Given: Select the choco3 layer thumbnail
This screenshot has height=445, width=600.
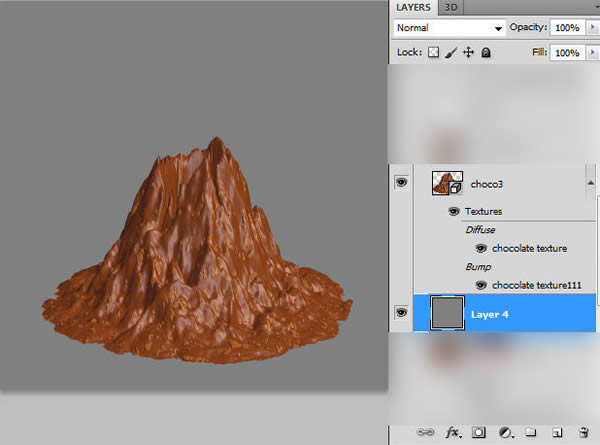Looking at the screenshot, I should click(447, 183).
